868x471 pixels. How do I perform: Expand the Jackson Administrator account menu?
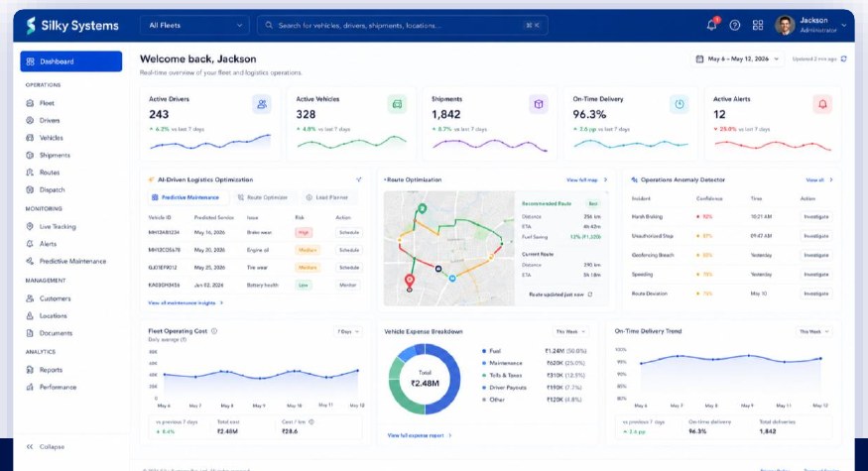[843, 25]
